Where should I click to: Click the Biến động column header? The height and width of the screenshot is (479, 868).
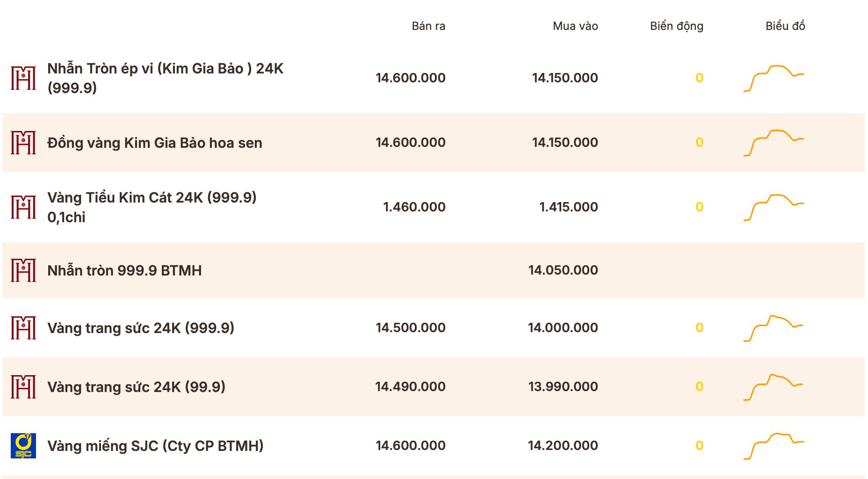tap(677, 27)
